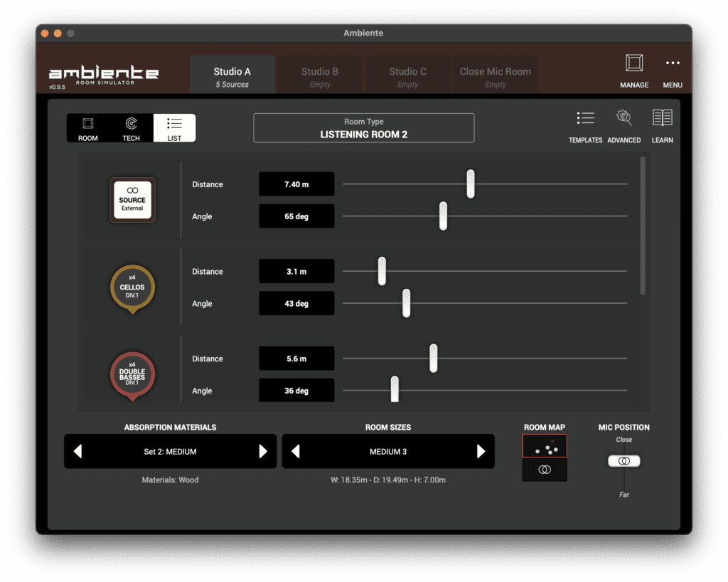728x582 pixels.
Task: Adjust the MIC POSITION slider toward Far
Action: [623, 461]
